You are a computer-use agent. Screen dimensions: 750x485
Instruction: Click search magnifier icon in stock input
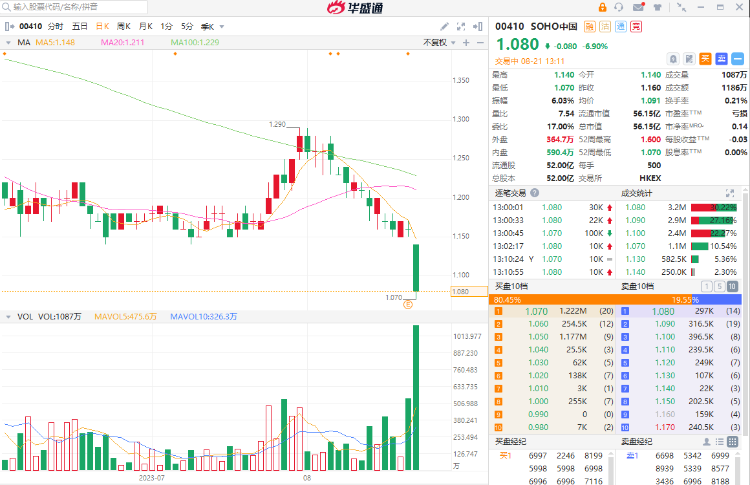click(x=6, y=7)
